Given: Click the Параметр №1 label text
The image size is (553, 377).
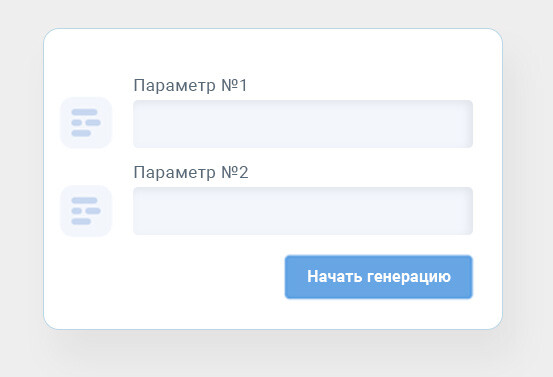Looking at the screenshot, I should click(190, 85).
